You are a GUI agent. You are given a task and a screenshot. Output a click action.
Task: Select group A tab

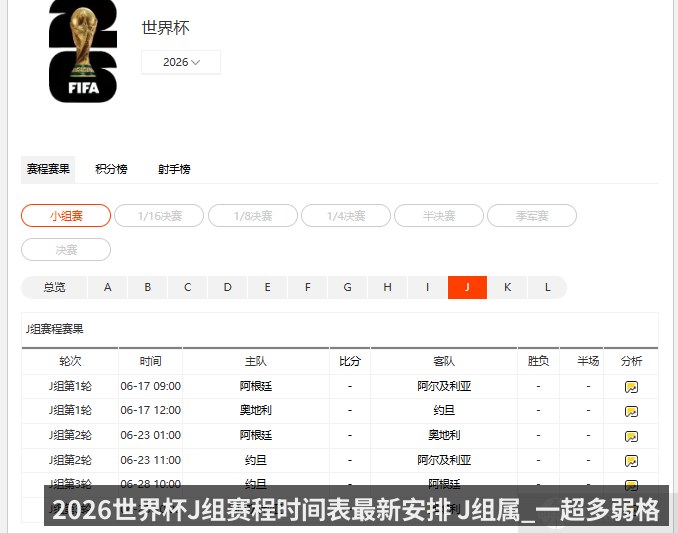pos(108,287)
